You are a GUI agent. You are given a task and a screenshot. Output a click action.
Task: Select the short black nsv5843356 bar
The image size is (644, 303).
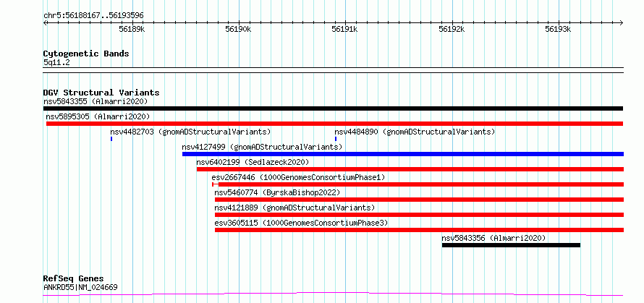pyautogui.click(x=512, y=245)
